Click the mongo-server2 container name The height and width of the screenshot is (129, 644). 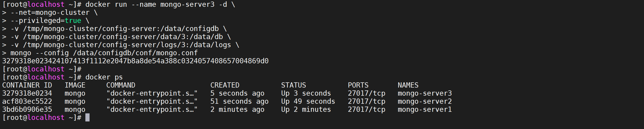coord(425,101)
